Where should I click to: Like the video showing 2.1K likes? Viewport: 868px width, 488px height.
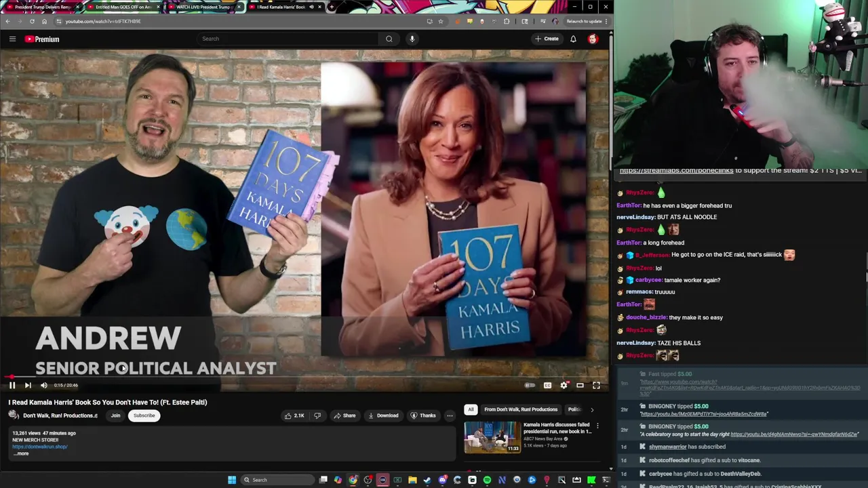[294, 415]
